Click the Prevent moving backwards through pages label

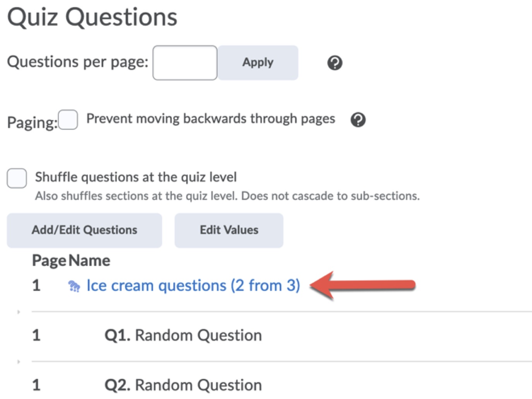pyautogui.click(x=210, y=118)
